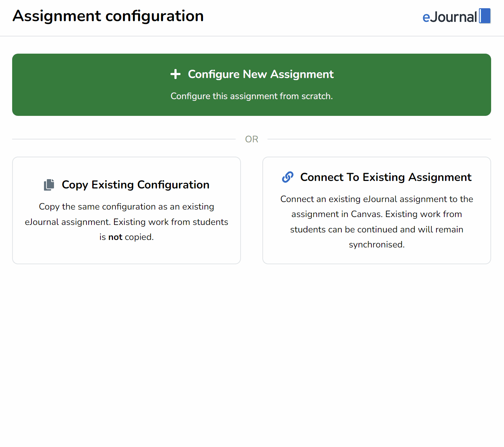Viewport: 504px width, 447px height.
Task: Click the plus icon in the green banner
Action: point(176,74)
